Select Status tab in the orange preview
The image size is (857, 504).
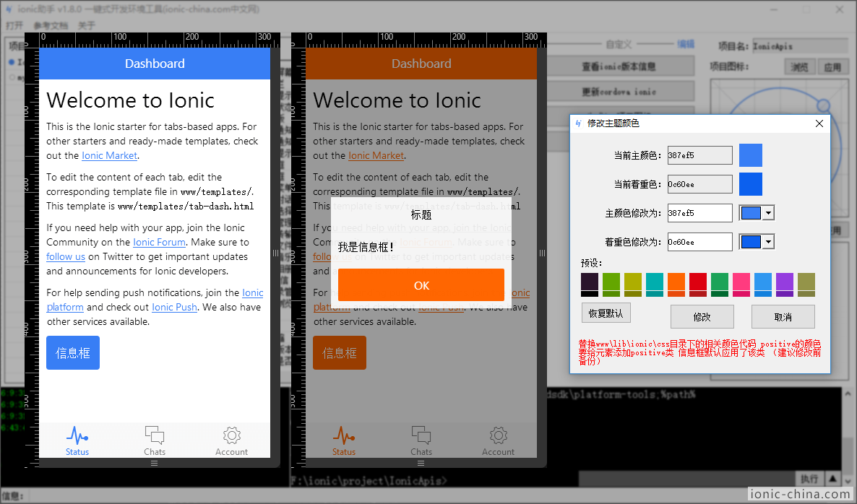(x=344, y=440)
